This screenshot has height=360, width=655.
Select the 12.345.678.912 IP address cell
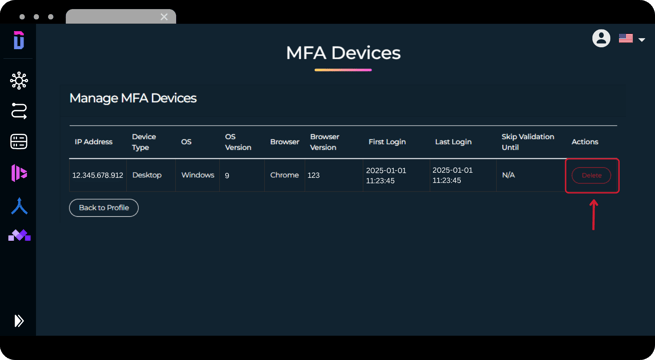(98, 175)
